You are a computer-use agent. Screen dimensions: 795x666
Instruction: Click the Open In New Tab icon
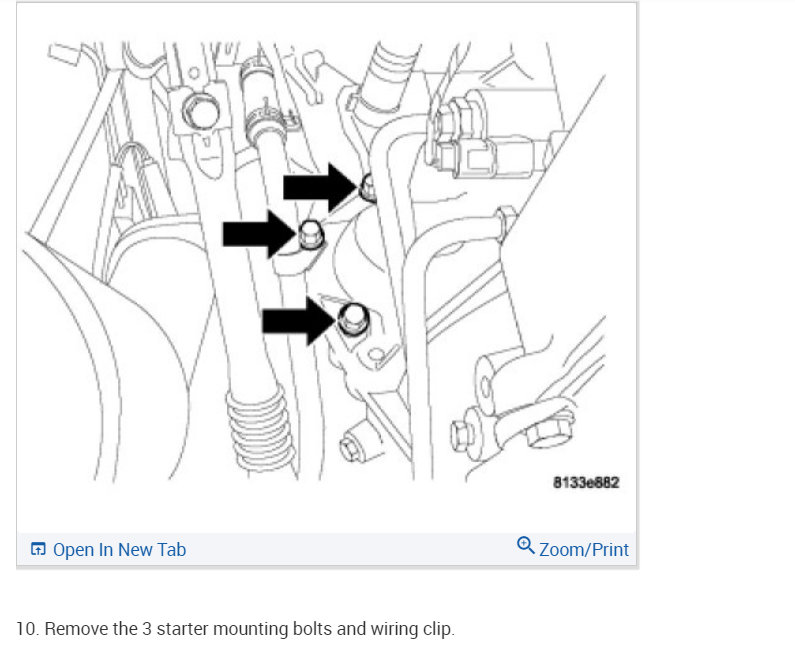click(x=38, y=549)
